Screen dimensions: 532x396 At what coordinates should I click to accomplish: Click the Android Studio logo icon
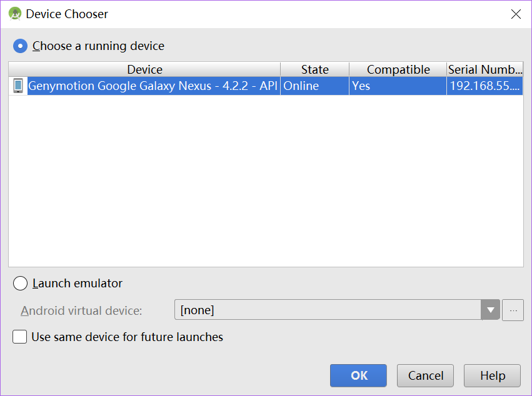pyautogui.click(x=15, y=14)
